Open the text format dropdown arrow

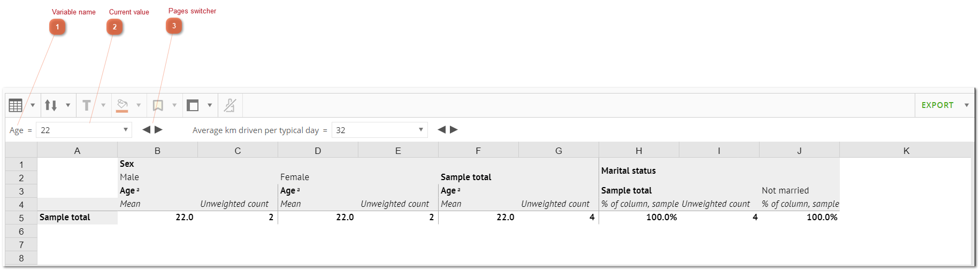103,105
